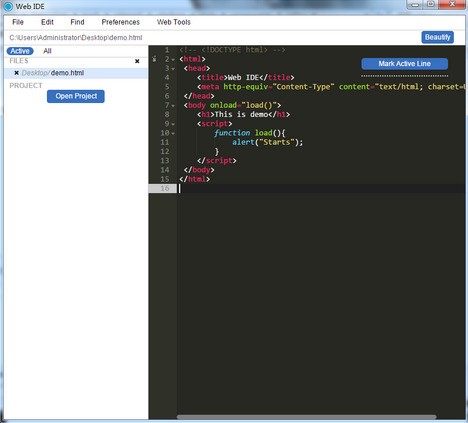Collapse the function fold on line 10
The height and width of the screenshot is (423, 468).
coord(173,133)
